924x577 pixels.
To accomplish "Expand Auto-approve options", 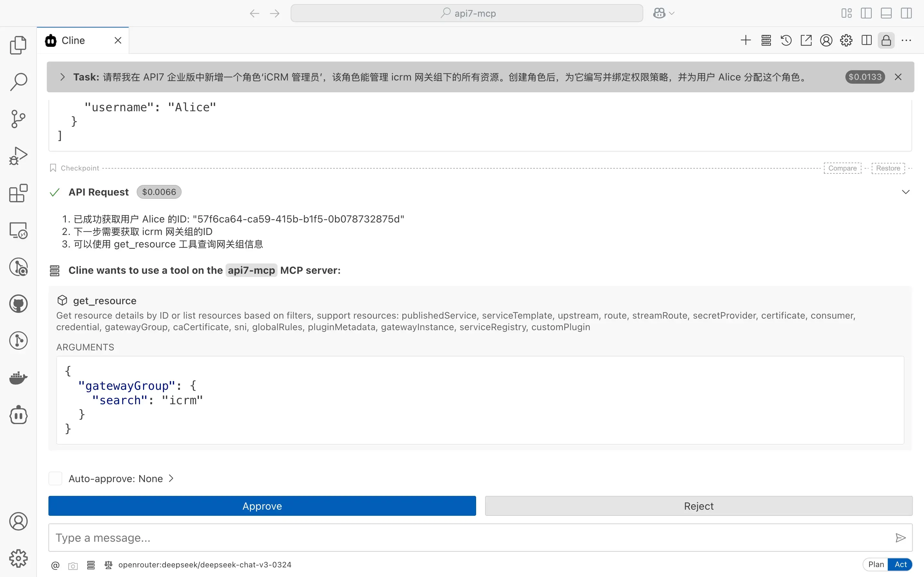I will click(171, 478).
